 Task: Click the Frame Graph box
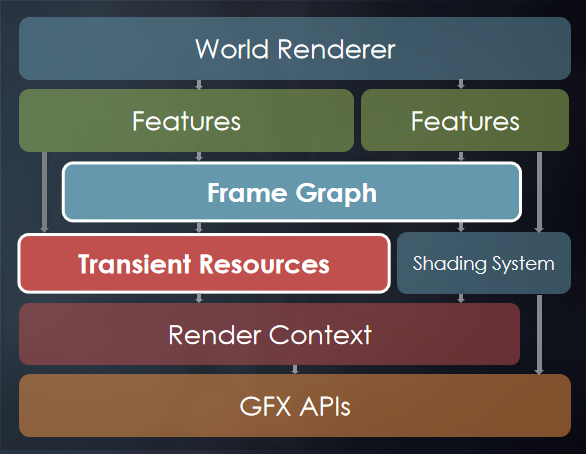pyautogui.click(x=292, y=192)
